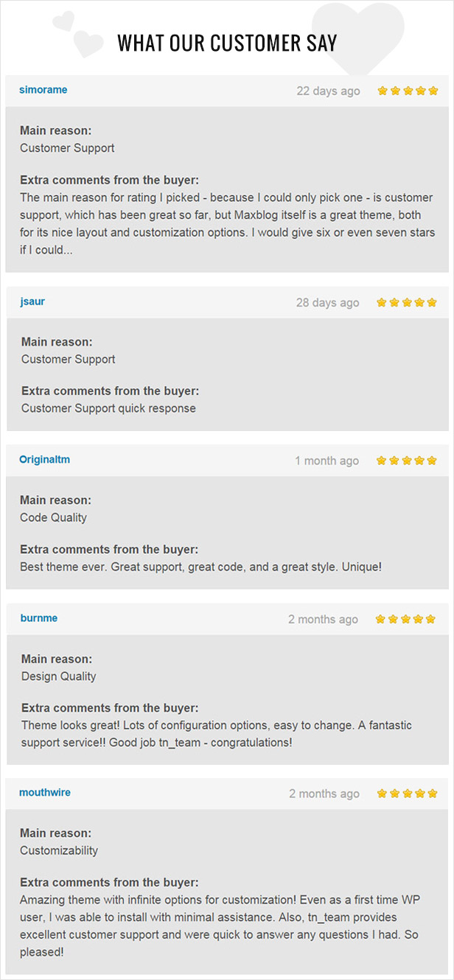The width and height of the screenshot is (454, 980).
Task: Visit the Originaltm username link
Action: coord(45,460)
